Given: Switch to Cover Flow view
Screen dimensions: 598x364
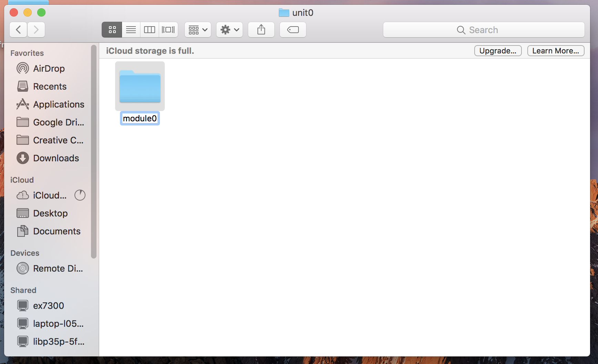Looking at the screenshot, I should click(x=168, y=30).
